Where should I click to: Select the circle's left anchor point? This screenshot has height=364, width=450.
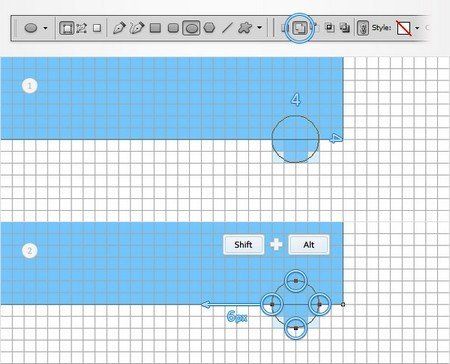[x=272, y=304]
